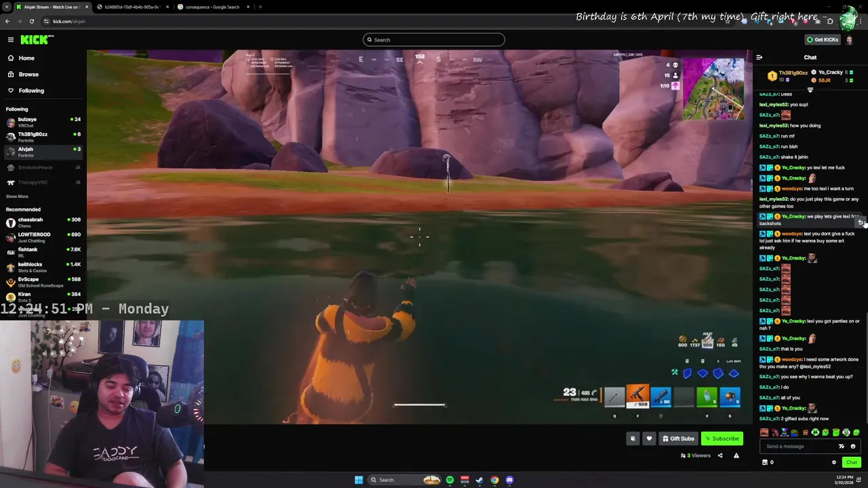Toggle stream notifications bell
Image resolution: width=868 pixels, height=488 pixels.
(x=633, y=439)
